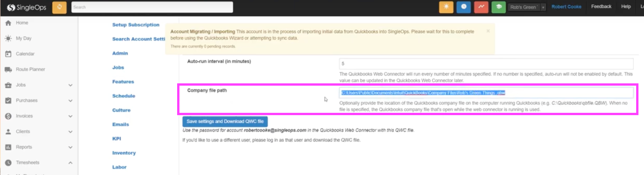
Task: Expand the Invoices sidebar section chevron
Action: (x=71, y=116)
